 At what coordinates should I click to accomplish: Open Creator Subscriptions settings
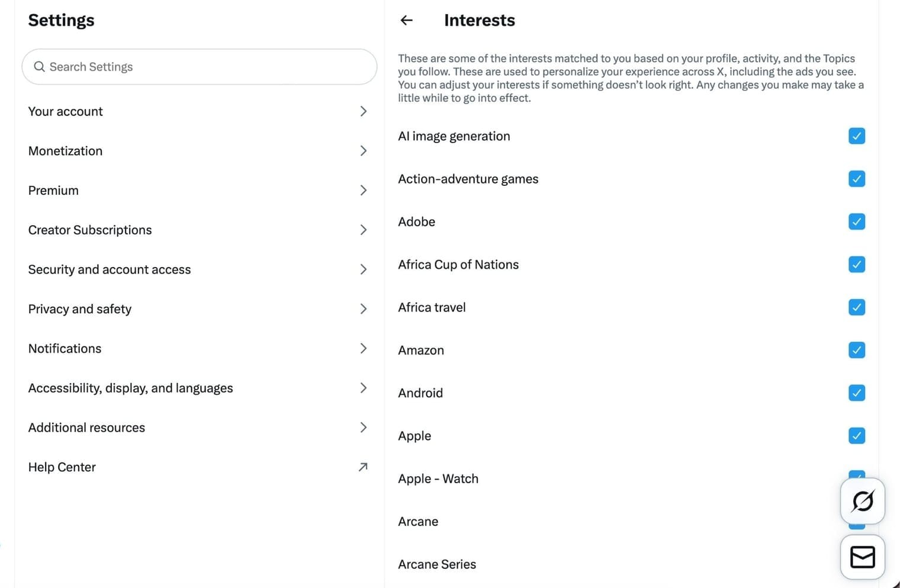point(90,230)
